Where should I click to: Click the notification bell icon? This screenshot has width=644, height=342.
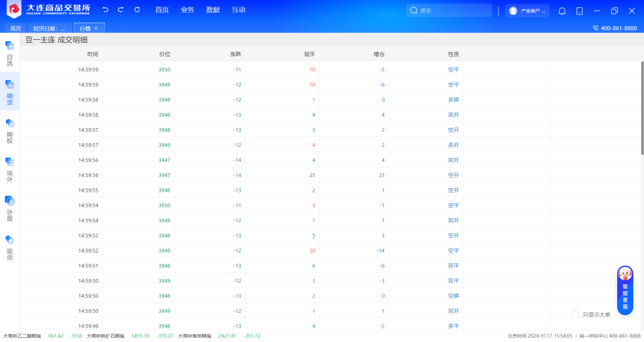click(x=562, y=11)
